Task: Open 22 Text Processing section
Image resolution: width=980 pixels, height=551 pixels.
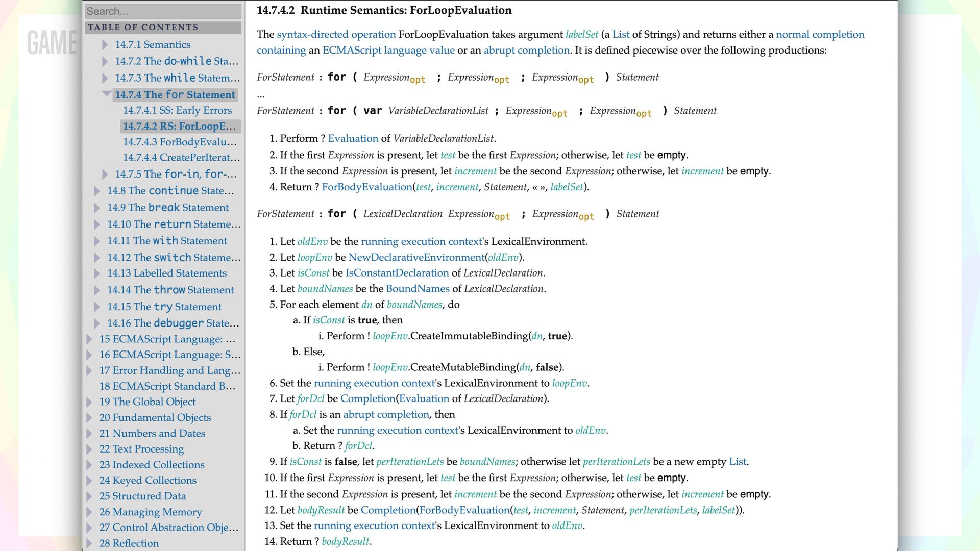Action: point(141,449)
